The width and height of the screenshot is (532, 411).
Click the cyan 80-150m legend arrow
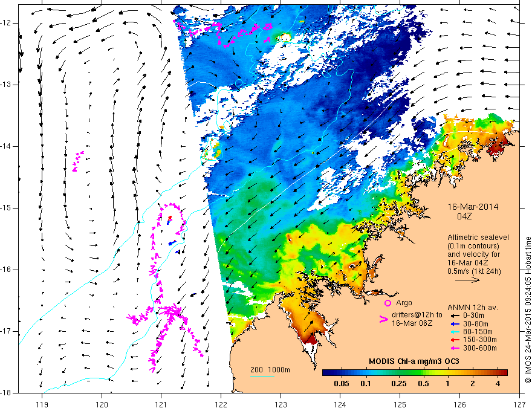[x=455, y=332]
